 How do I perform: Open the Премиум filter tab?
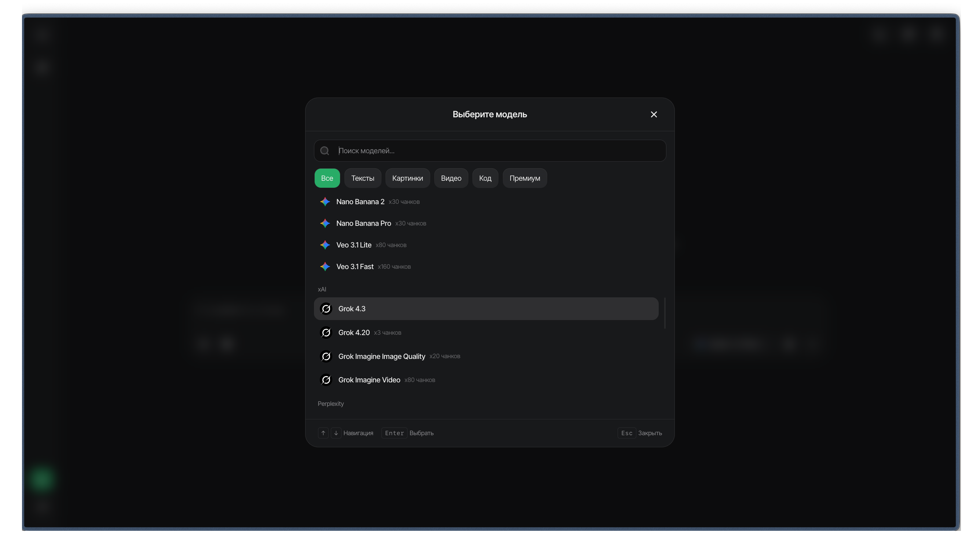[x=524, y=178]
